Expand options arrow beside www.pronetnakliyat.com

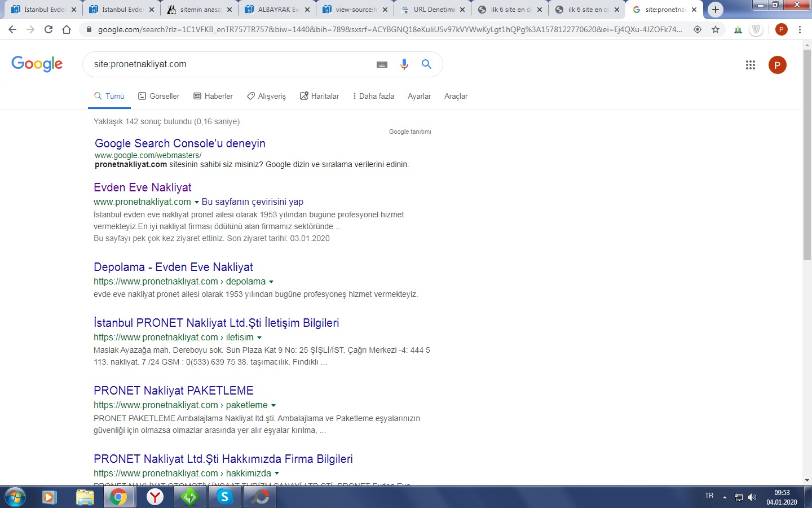pyautogui.click(x=196, y=202)
